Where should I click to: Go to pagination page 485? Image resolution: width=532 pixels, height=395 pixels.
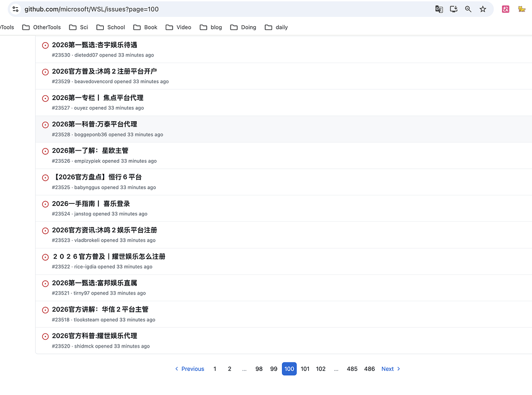tap(352, 369)
